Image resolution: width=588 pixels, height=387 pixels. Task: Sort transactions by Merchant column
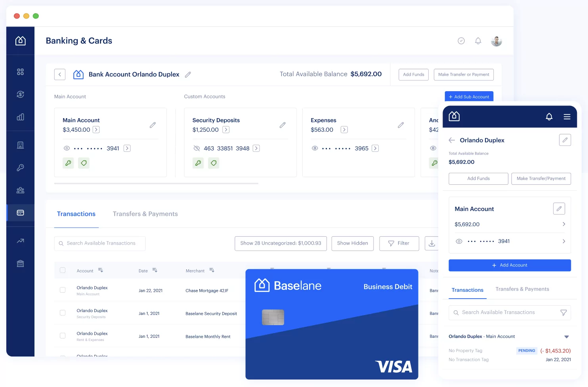click(x=212, y=270)
